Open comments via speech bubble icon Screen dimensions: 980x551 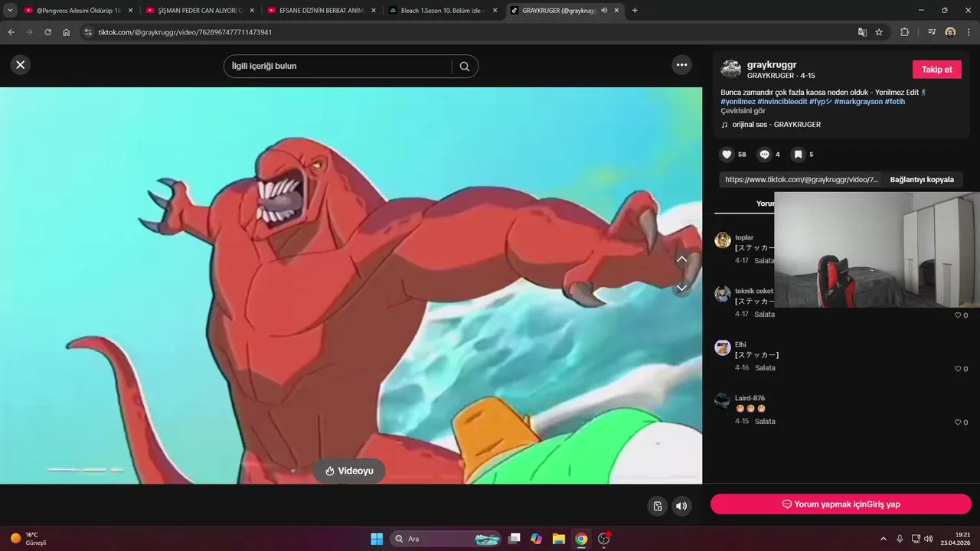(x=764, y=155)
